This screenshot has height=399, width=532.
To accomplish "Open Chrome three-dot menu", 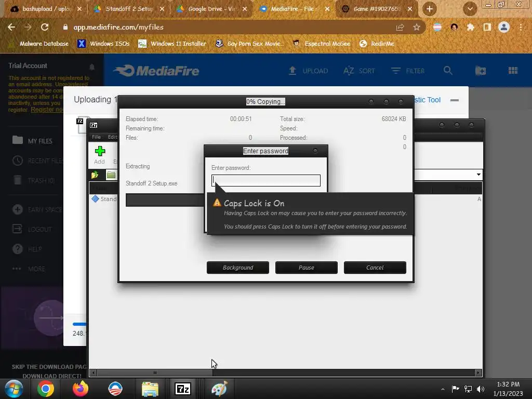I will 521,27.
